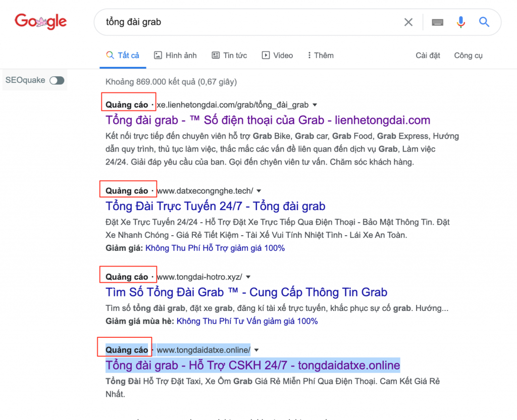Expand dropdown arrow next to xe.lienhetongdai.com URL
Screen dimensions: 517x420
(x=315, y=105)
